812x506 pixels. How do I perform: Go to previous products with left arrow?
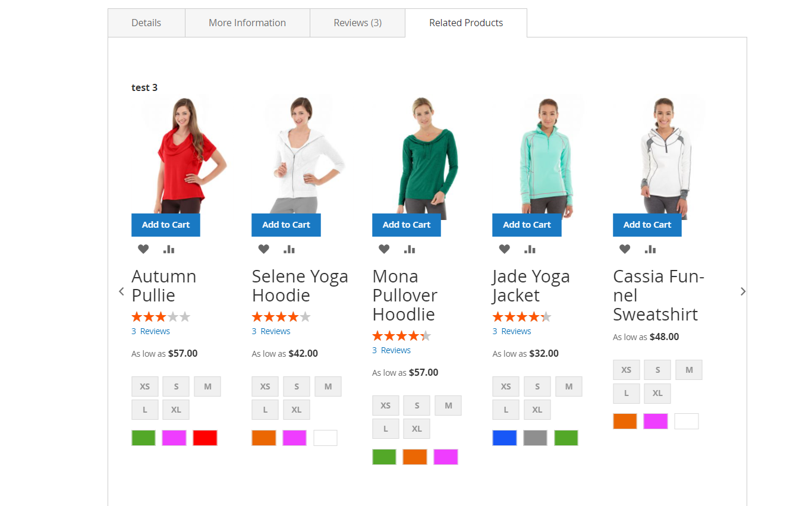point(122,291)
